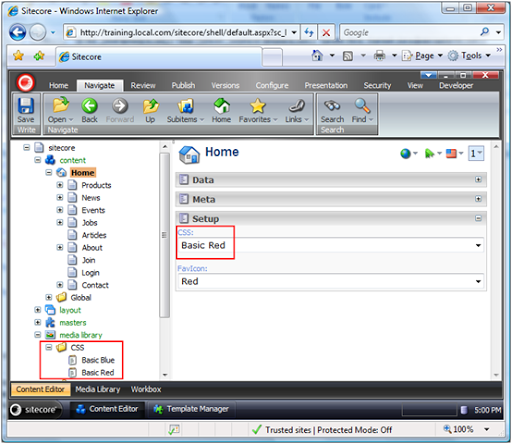Click the IE refresh arrows icon
The image size is (512, 444).
click(x=309, y=33)
